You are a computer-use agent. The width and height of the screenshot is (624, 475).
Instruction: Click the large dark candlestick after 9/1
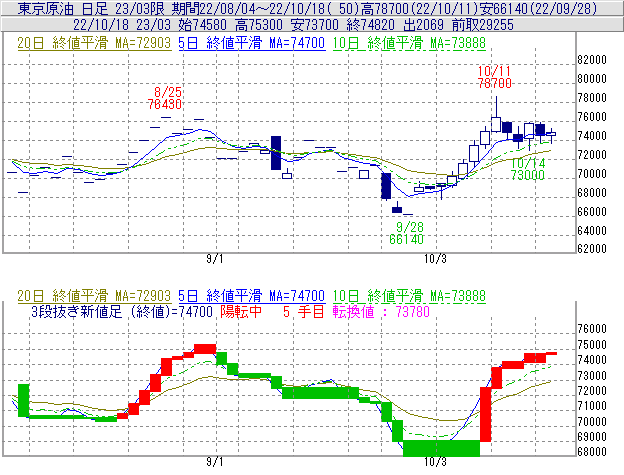(x=276, y=153)
